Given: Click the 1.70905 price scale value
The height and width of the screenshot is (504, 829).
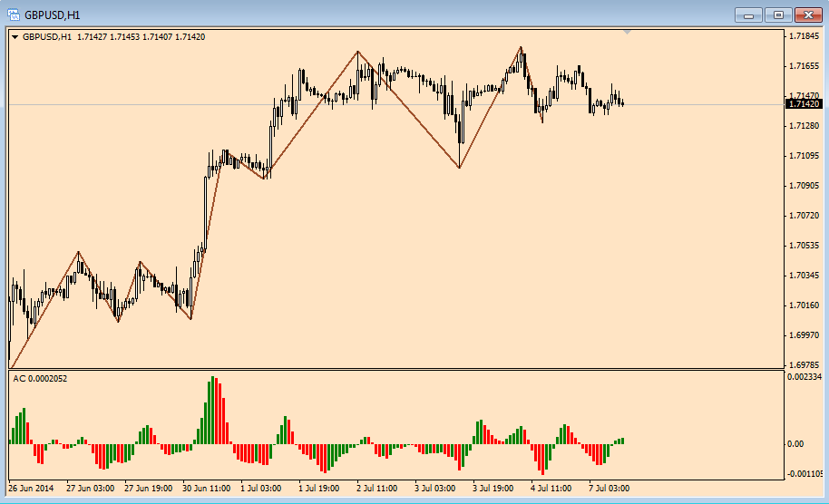Looking at the screenshot, I should click(804, 186).
